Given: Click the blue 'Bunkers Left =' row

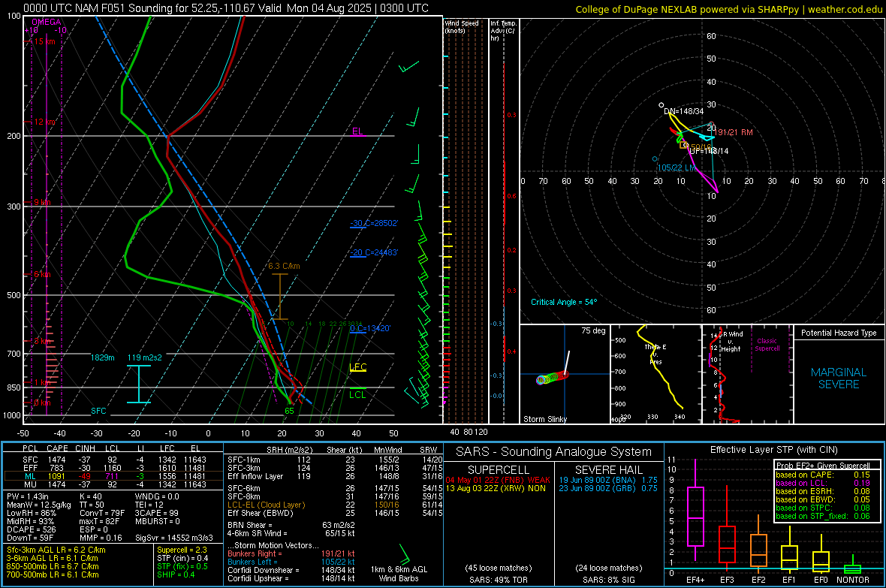Looking at the screenshot, I should click(x=291, y=562).
